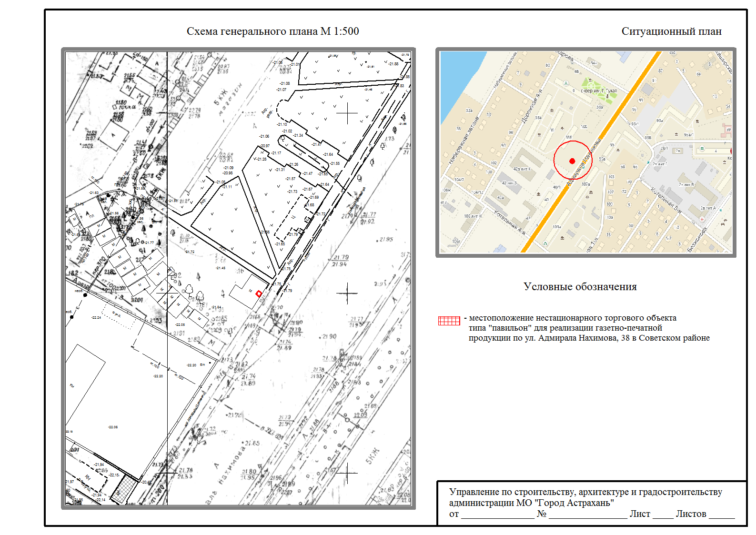
Task: Click the 'Ситуационный план' heading
Action: tap(671, 31)
